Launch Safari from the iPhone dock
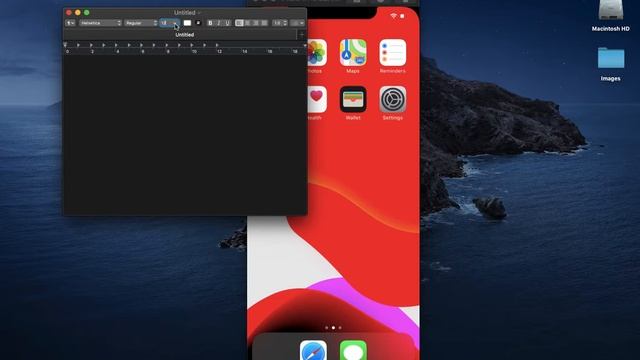Viewport: 640px width, 360px height. tap(313, 350)
